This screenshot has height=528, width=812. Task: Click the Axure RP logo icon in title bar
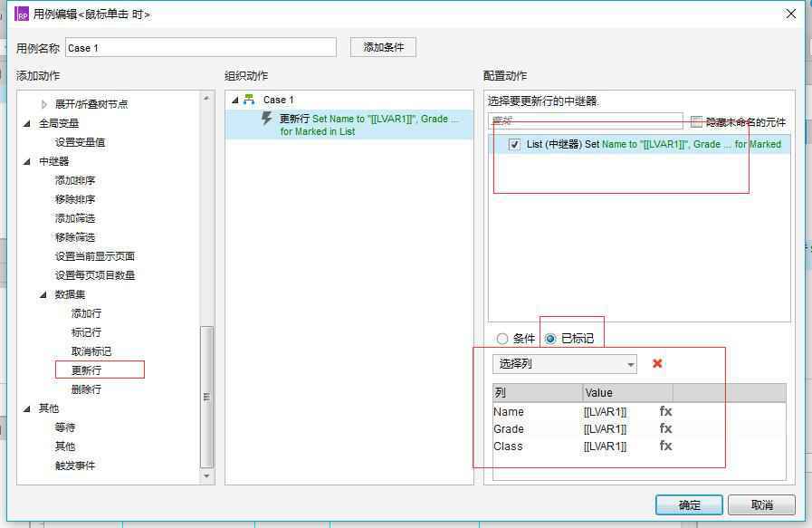[22, 14]
